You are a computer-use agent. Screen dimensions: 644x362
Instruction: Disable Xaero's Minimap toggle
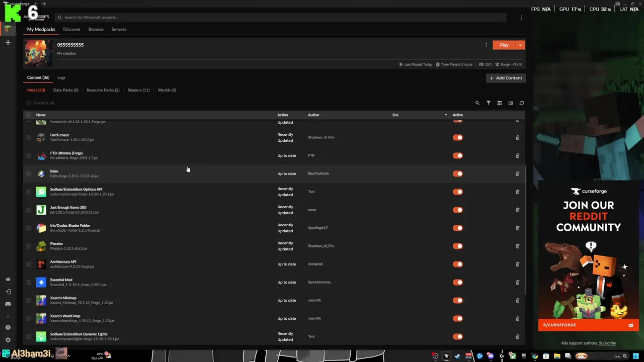point(457,300)
